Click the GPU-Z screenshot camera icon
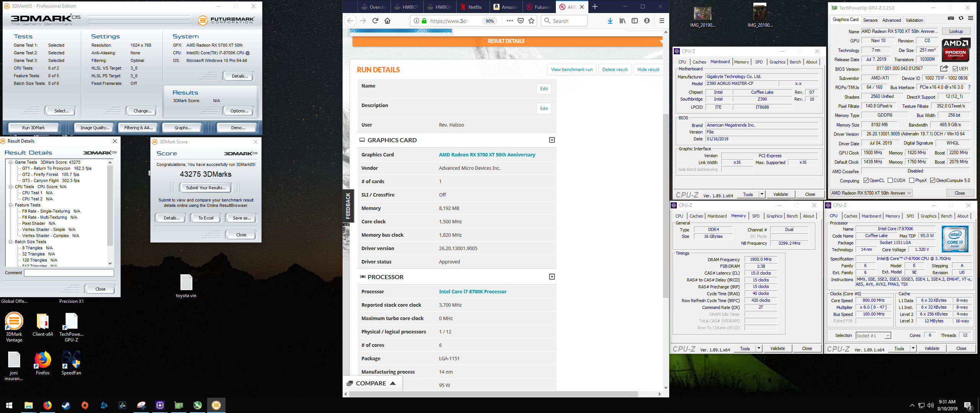Screen dimensions: 980x413 (951, 18)
